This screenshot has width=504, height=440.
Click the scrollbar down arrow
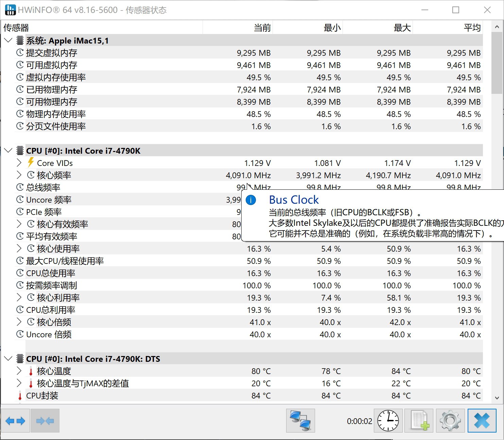497,397
